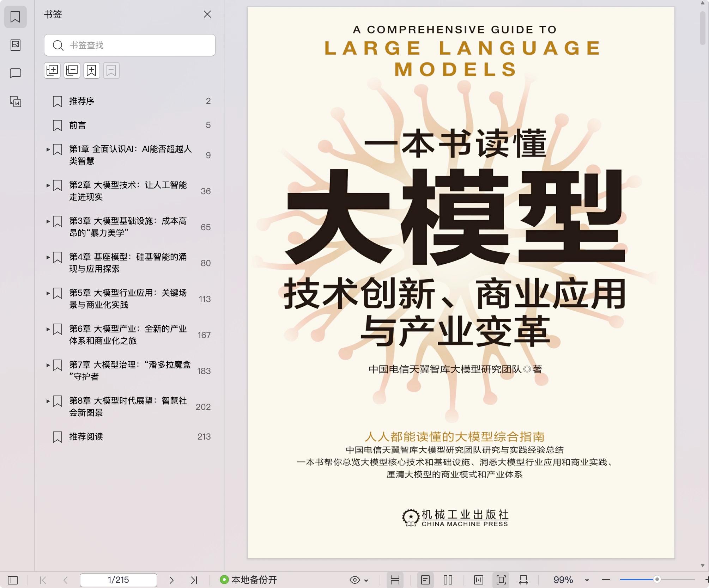
Task: Open the bookmarks sidebar panel icon
Action: [15, 17]
